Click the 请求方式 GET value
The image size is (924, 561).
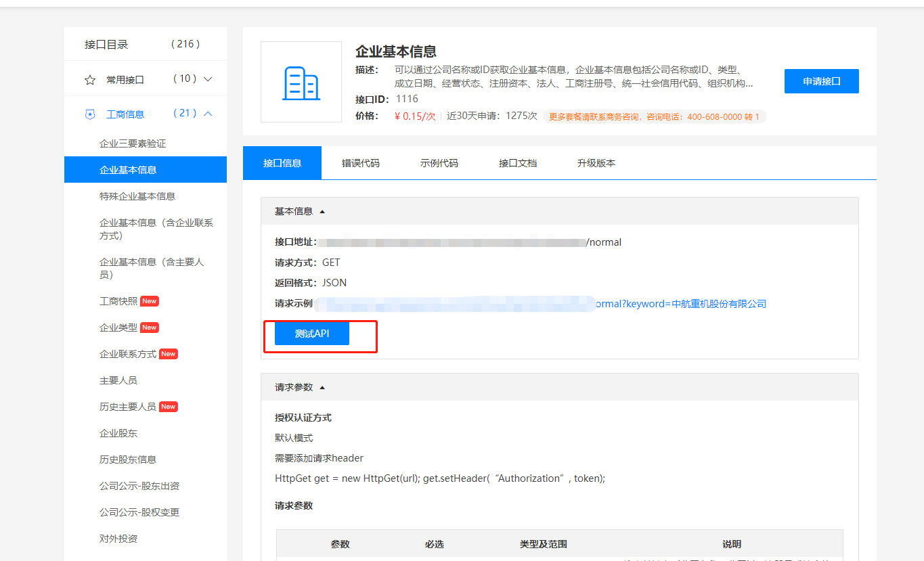pos(331,263)
